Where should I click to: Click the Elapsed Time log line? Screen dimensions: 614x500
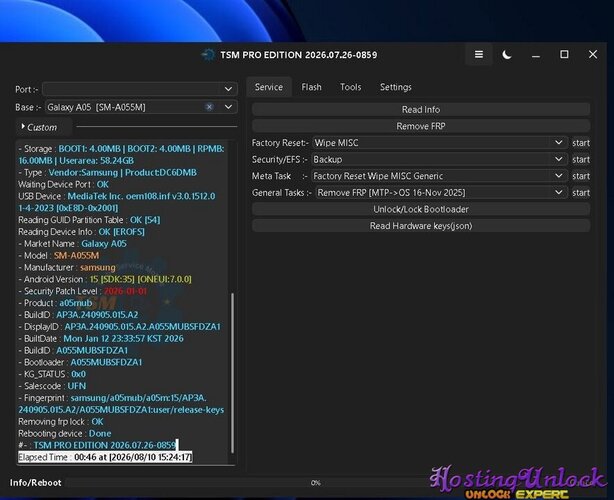tap(105, 457)
